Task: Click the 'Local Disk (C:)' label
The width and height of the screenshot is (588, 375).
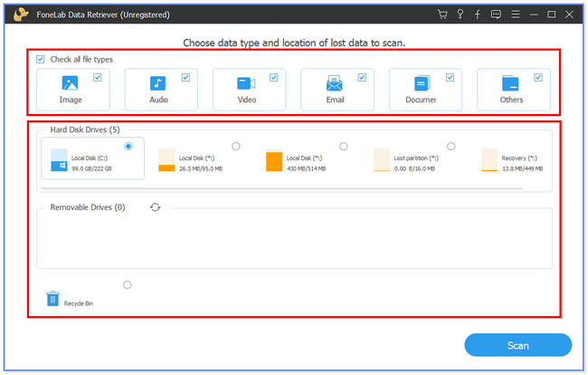Action: pyautogui.click(x=90, y=158)
